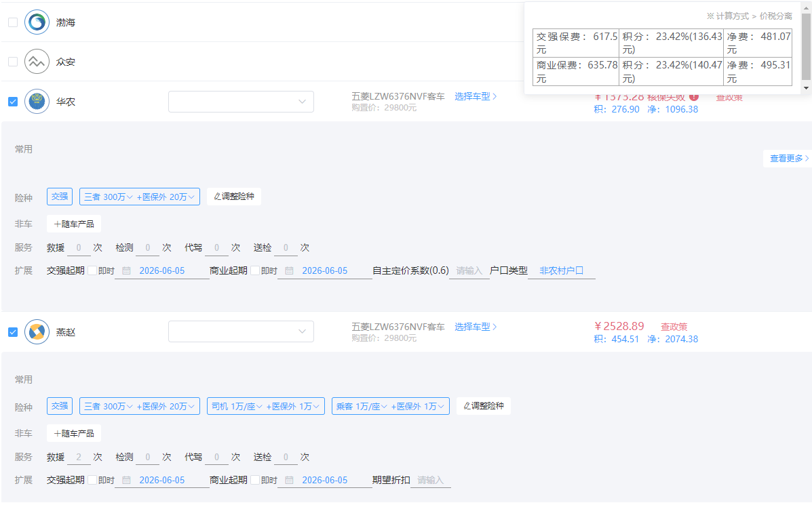Click 期望折扣 input field
The image size is (812, 507).
pos(430,480)
